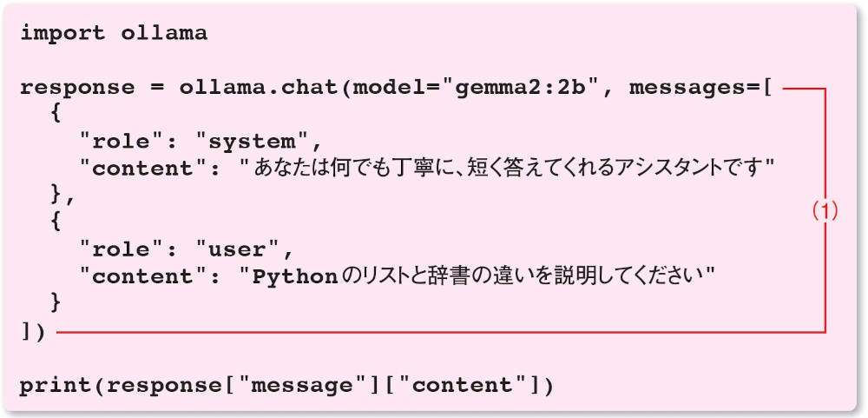This screenshot has width=868, height=418.
Task: Click the ["content"] index in print line
Action: point(453,385)
